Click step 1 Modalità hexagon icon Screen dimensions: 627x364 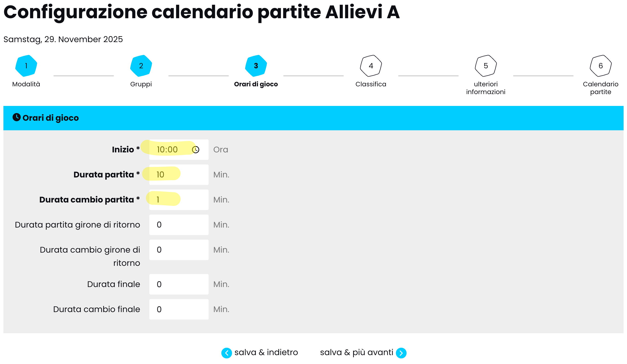pyautogui.click(x=26, y=66)
